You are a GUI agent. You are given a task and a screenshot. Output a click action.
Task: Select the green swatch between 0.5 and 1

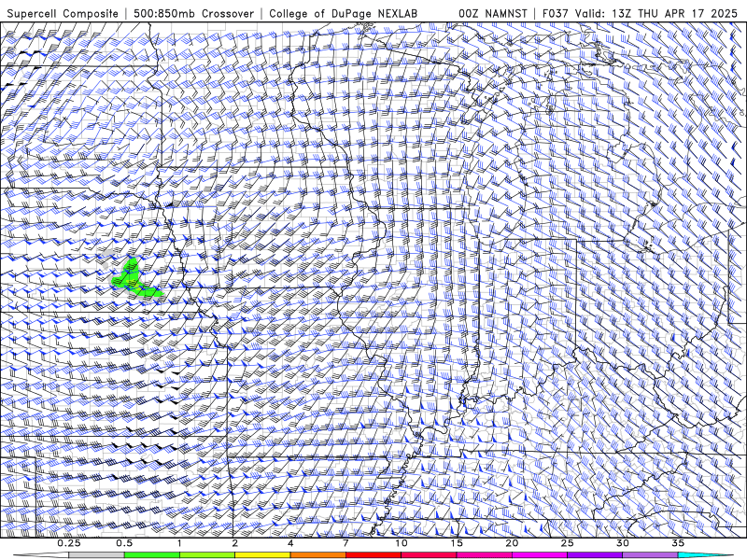click(152, 555)
